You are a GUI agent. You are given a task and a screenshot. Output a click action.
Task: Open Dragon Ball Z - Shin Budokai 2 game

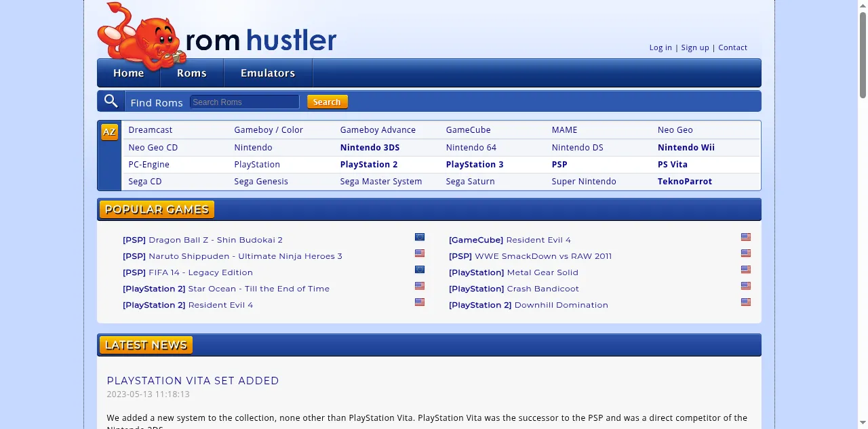pos(203,240)
